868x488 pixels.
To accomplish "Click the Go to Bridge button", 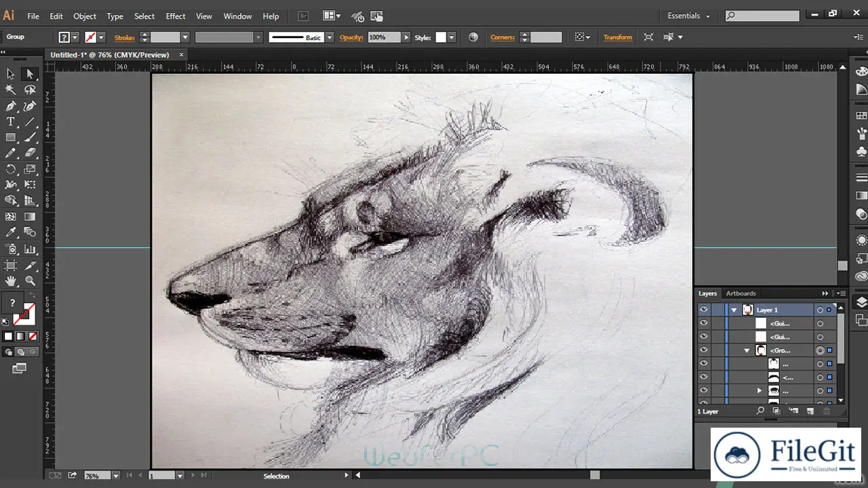I will click(x=304, y=16).
